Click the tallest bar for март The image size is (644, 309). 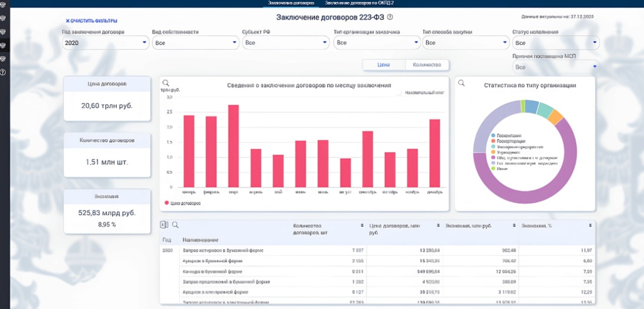coord(233,146)
